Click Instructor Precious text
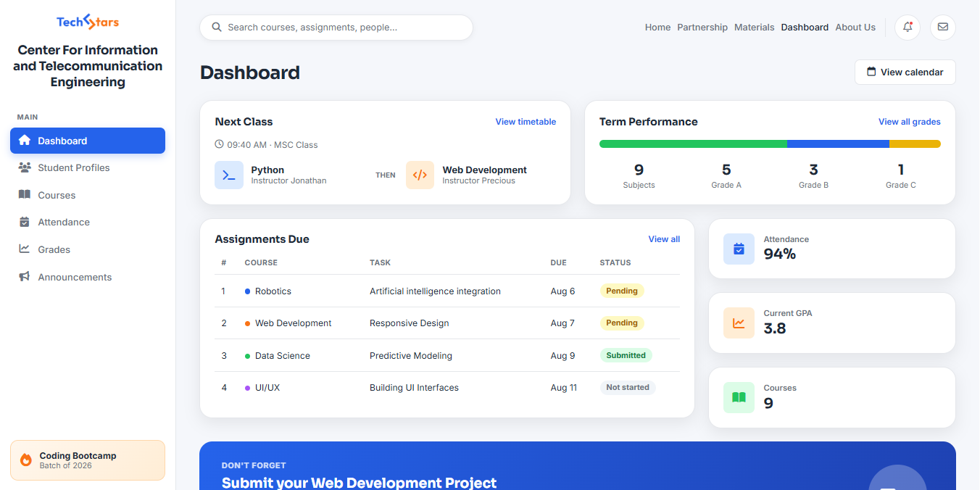Image resolution: width=980 pixels, height=490 pixels. pyautogui.click(x=478, y=181)
